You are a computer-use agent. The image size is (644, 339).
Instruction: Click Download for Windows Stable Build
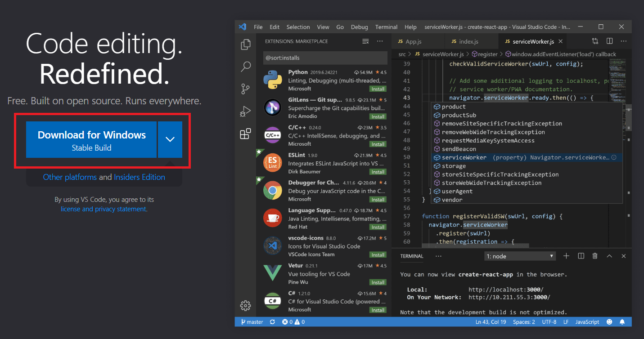[x=91, y=139]
